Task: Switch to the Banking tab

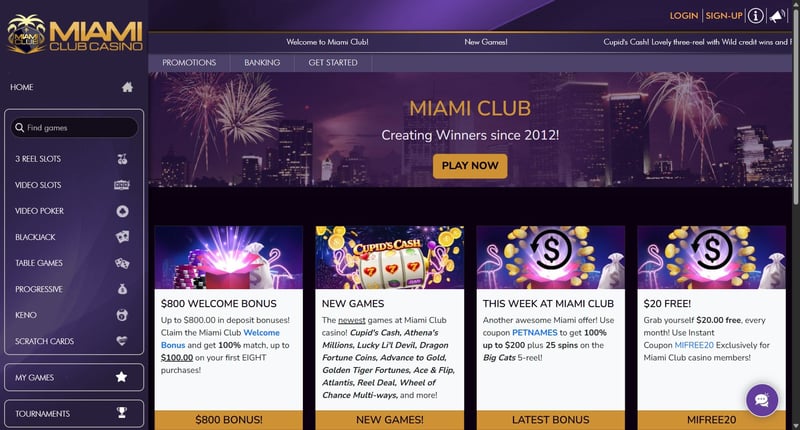Action: pos(262,63)
